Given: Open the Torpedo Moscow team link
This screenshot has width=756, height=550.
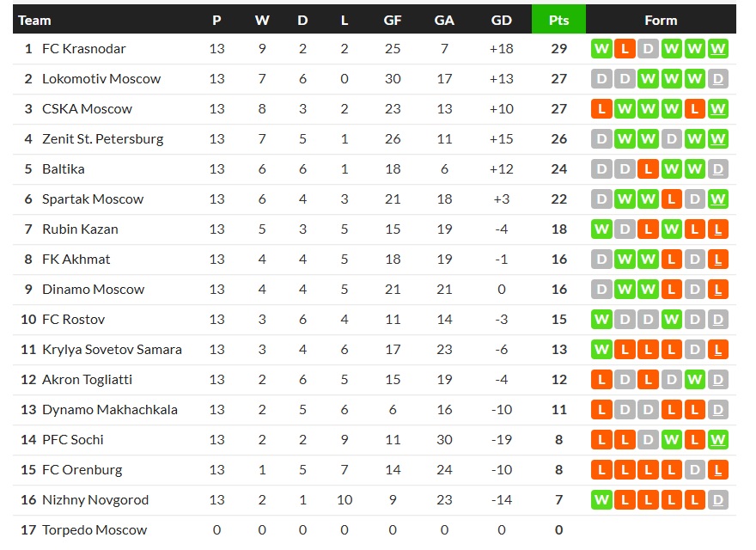Looking at the screenshot, I should (x=94, y=530).
